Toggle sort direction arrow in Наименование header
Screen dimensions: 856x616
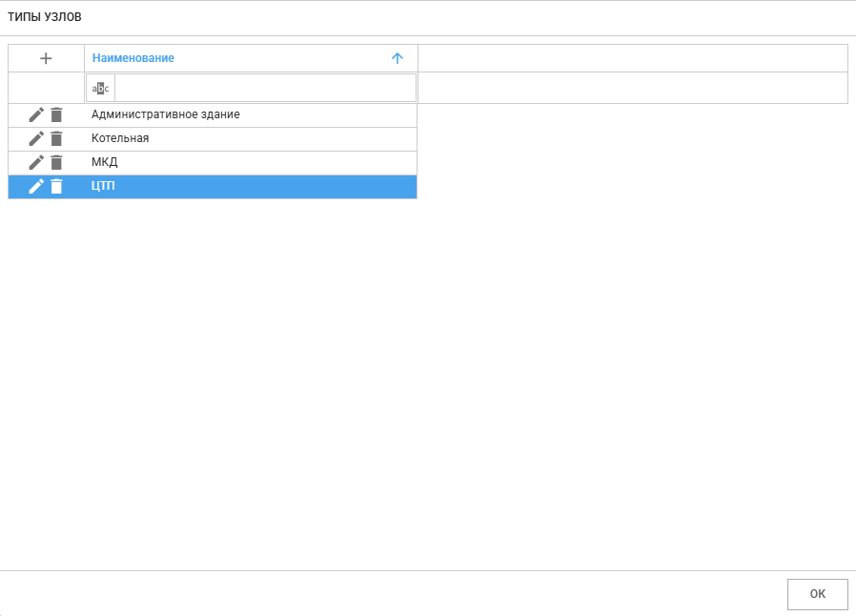click(397, 58)
